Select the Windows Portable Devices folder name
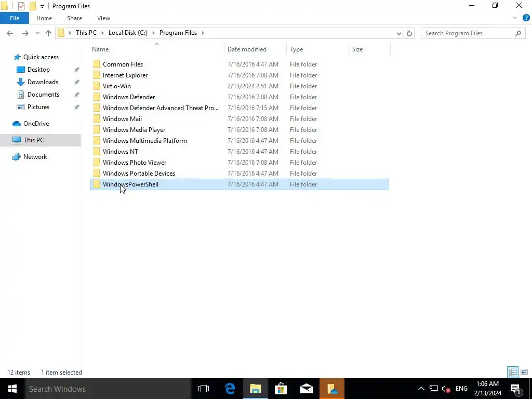This screenshot has height=399, width=532. pyautogui.click(x=139, y=174)
